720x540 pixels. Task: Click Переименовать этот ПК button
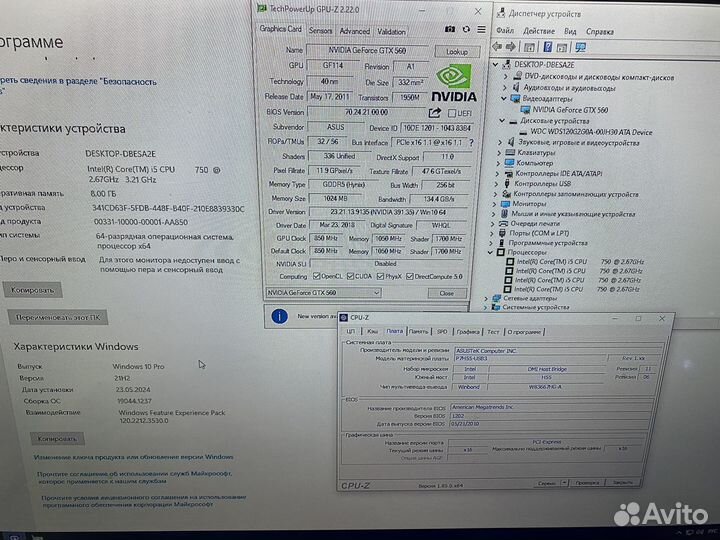58,317
